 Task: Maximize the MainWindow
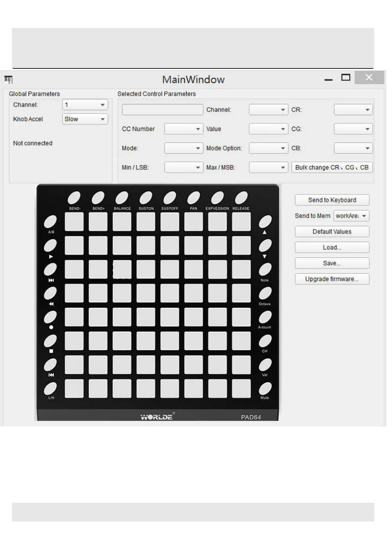point(346,78)
